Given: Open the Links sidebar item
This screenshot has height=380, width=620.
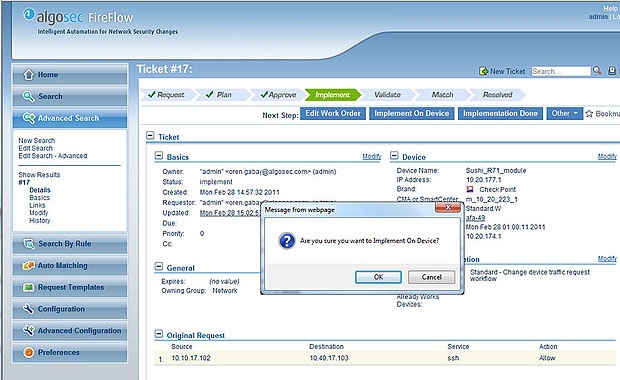Looking at the screenshot, I should (37, 205).
